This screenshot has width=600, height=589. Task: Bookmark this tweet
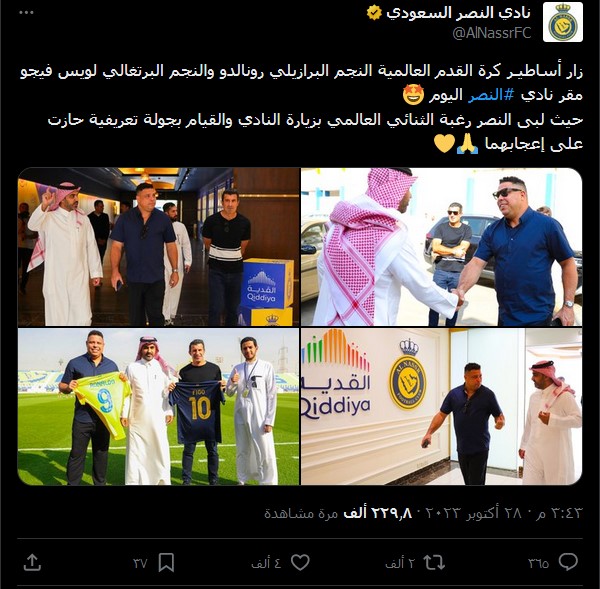tap(166, 563)
